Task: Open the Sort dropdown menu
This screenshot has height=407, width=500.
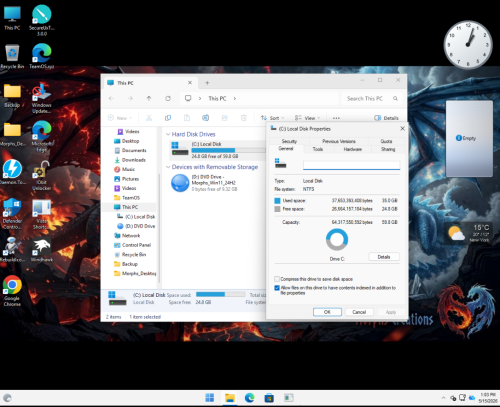Action: click(x=272, y=118)
